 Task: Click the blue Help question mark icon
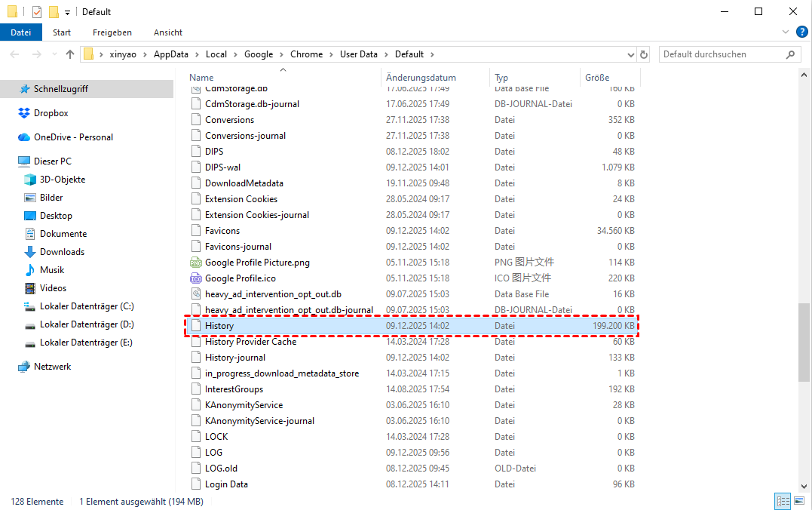(801, 32)
